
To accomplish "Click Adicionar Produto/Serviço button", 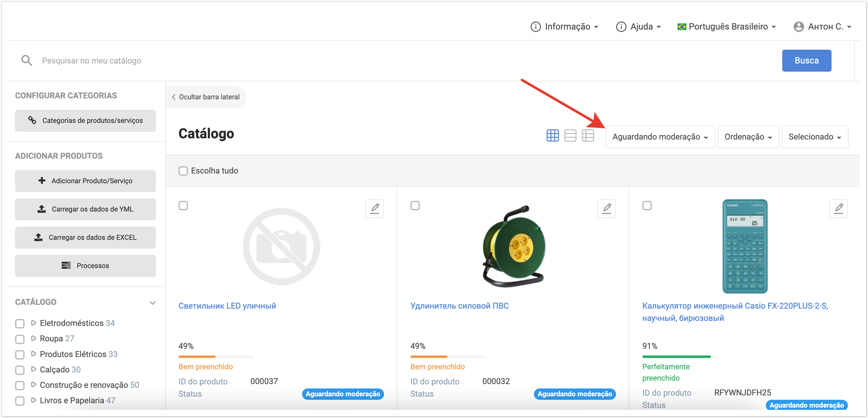I will tap(85, 181).
